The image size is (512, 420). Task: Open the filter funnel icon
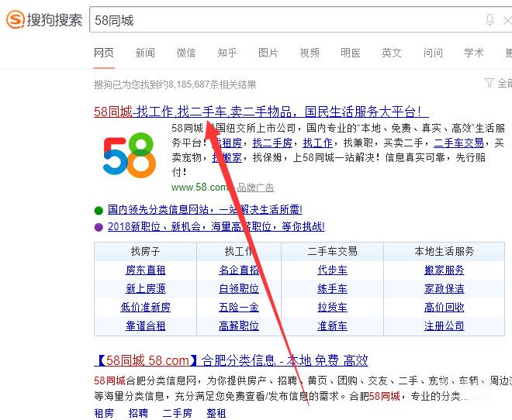point(489,83)
